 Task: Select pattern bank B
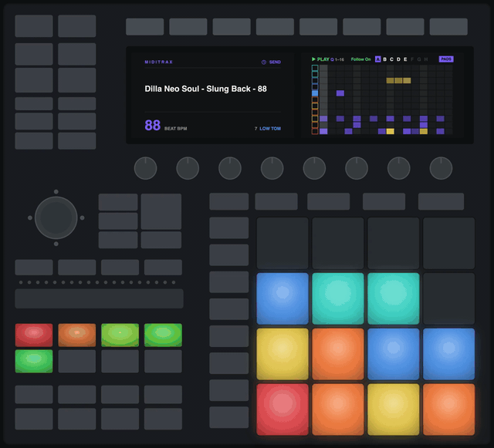(384, 59)
